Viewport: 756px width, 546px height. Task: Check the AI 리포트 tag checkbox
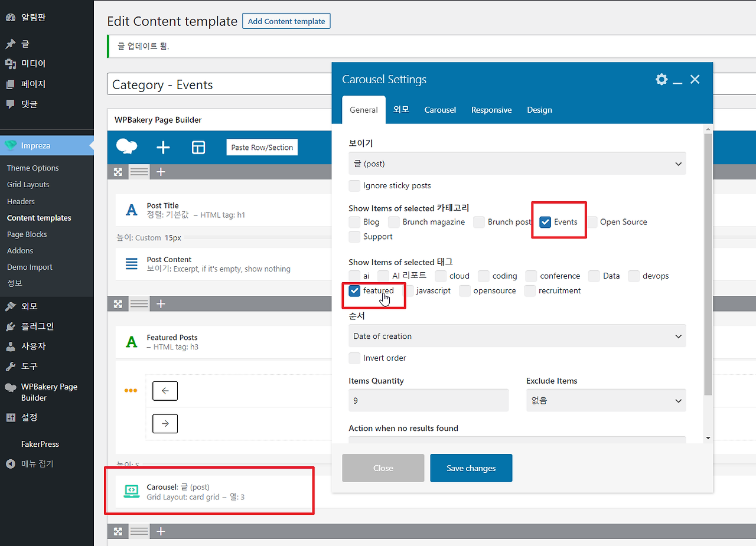pos(383,276)
